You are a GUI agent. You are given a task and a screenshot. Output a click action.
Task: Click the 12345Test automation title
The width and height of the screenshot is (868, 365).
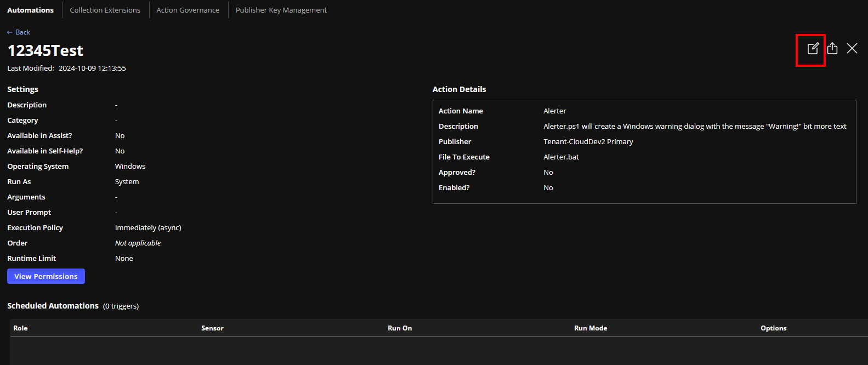coord(46,50)
